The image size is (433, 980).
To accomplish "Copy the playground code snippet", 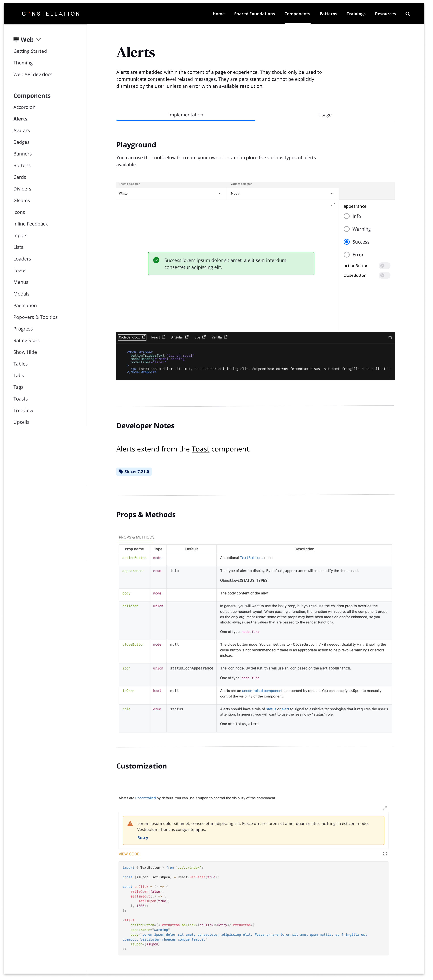I will click(x=390, y=337).
